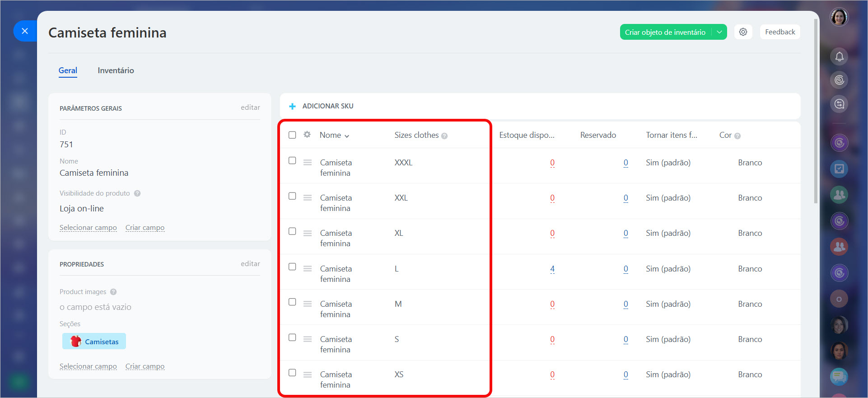
Task: Toggle the select-all checkbox in table header
Action: [x=292, y=135]
